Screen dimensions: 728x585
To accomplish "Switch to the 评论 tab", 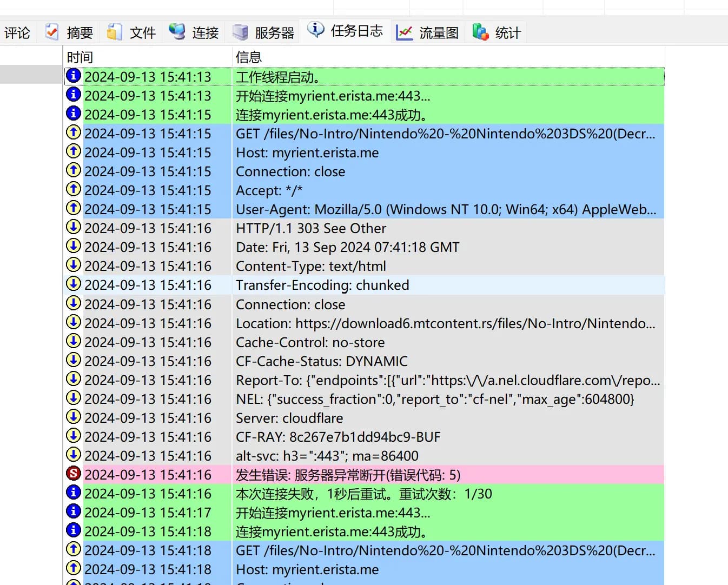I will pyautogui.click(x=17, y=33).
